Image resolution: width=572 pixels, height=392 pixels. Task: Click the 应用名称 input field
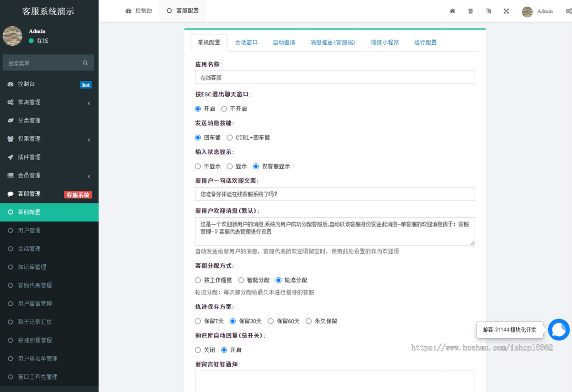click(335, 77)
